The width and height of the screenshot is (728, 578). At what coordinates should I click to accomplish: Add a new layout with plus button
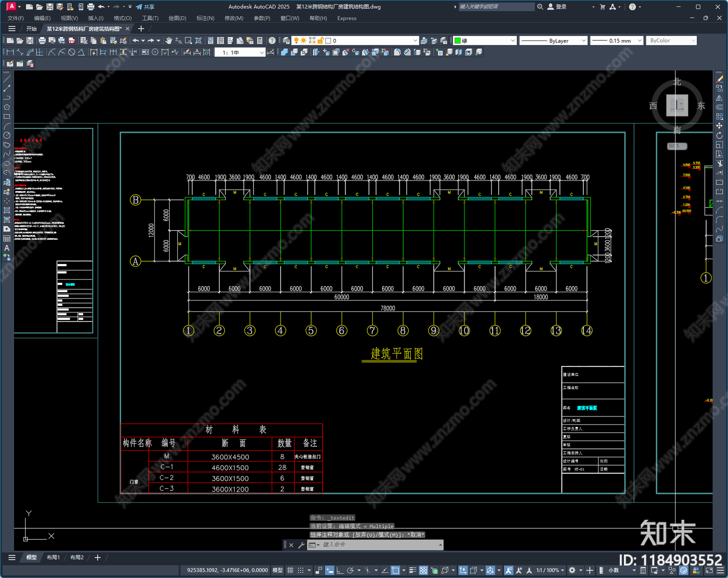click(x=97, y=557)
